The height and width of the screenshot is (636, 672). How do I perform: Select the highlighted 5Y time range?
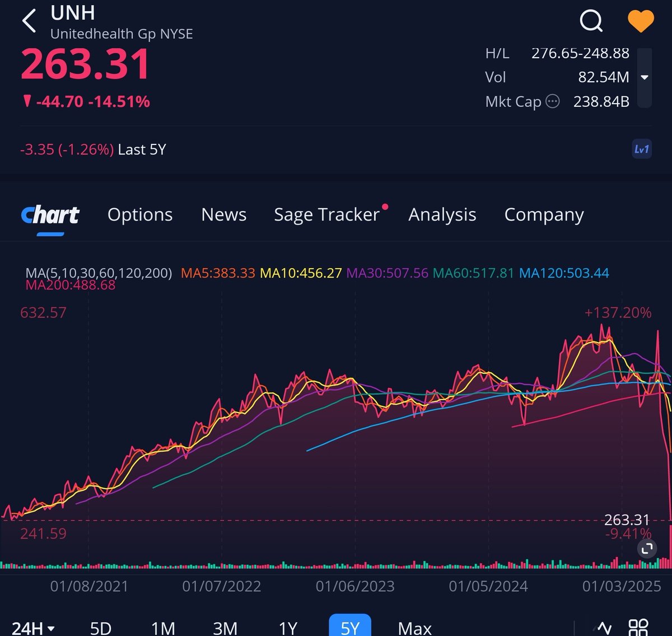(x=350, y=625)
